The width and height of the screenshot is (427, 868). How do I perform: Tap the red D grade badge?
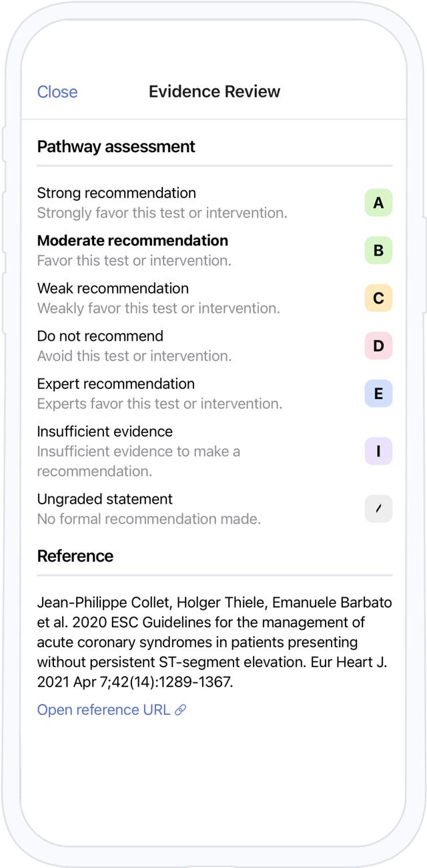click(378, 346)
